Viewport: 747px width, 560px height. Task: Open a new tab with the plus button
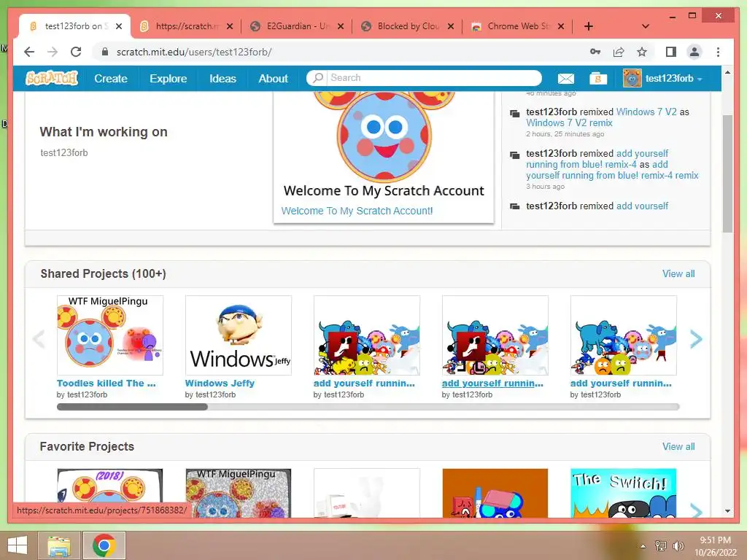click(x=589, y=26)
